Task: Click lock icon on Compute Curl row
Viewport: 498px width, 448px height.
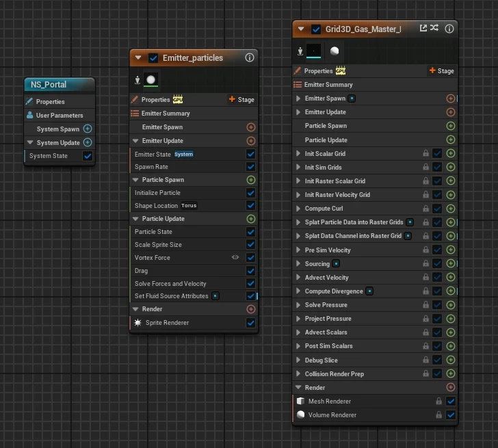Action: [x=426, y=209]
